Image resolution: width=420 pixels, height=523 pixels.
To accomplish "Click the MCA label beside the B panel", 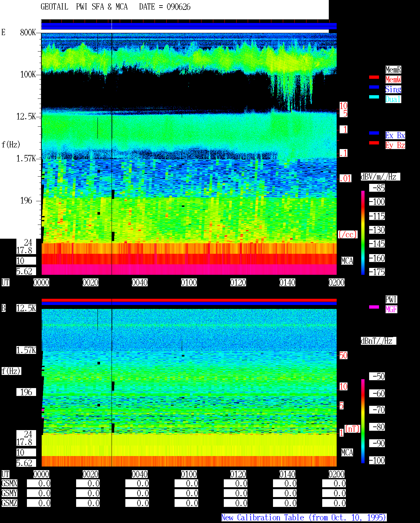I will 347,452.
